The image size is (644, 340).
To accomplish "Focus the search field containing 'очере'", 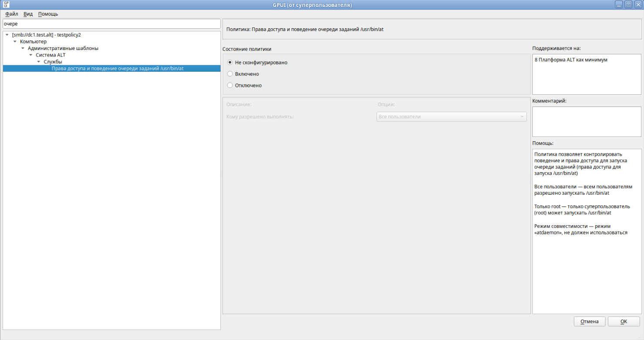I will (111, 24).
